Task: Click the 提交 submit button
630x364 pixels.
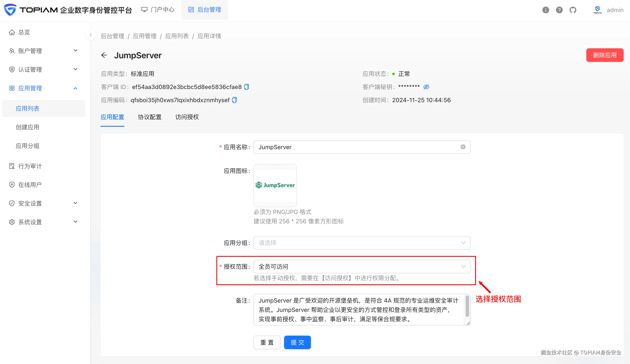Action: (297, 342)
